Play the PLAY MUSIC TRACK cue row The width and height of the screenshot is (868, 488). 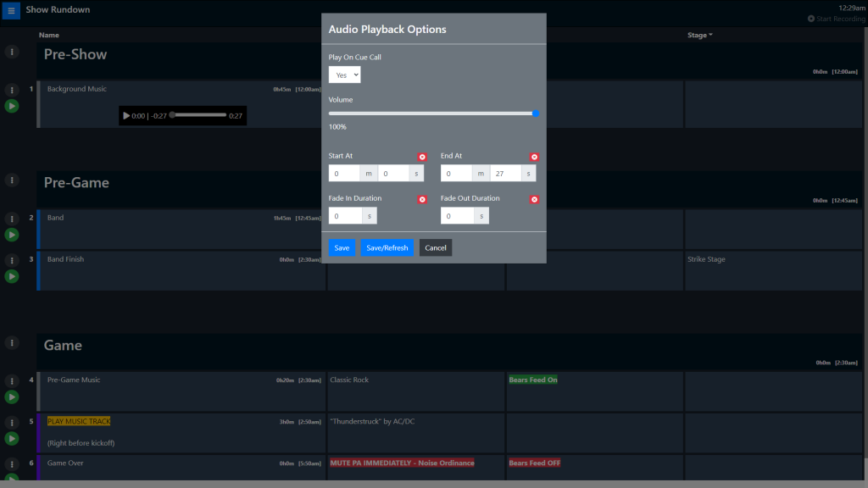pyautogui.click(x=12, y=438)
